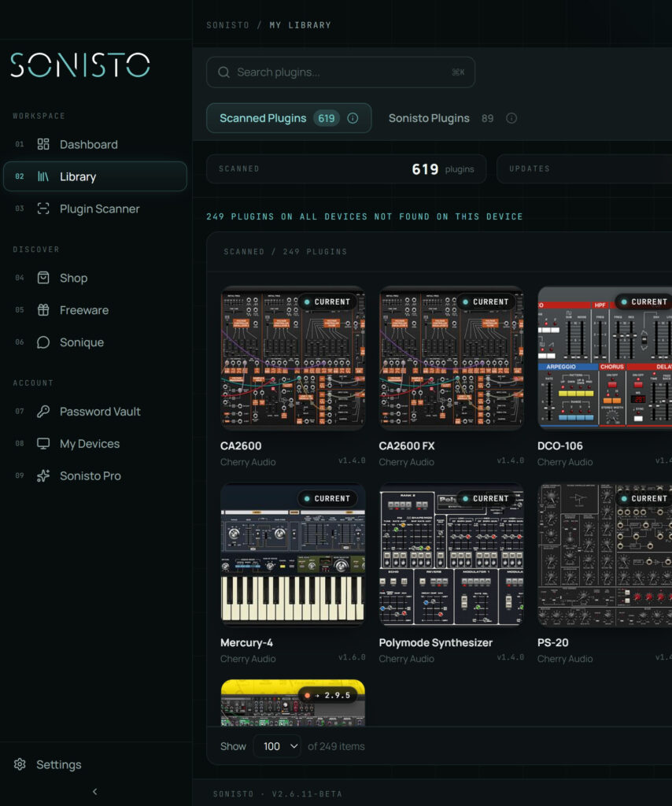672x806 pixels.
Task: Click CURRENT badge on CA2600 card
Action: point(327,301)
